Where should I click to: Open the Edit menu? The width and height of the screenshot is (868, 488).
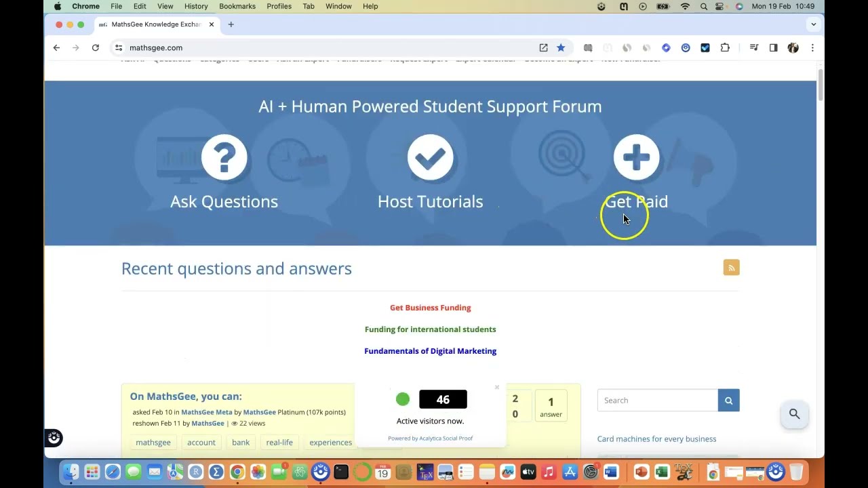140,6
